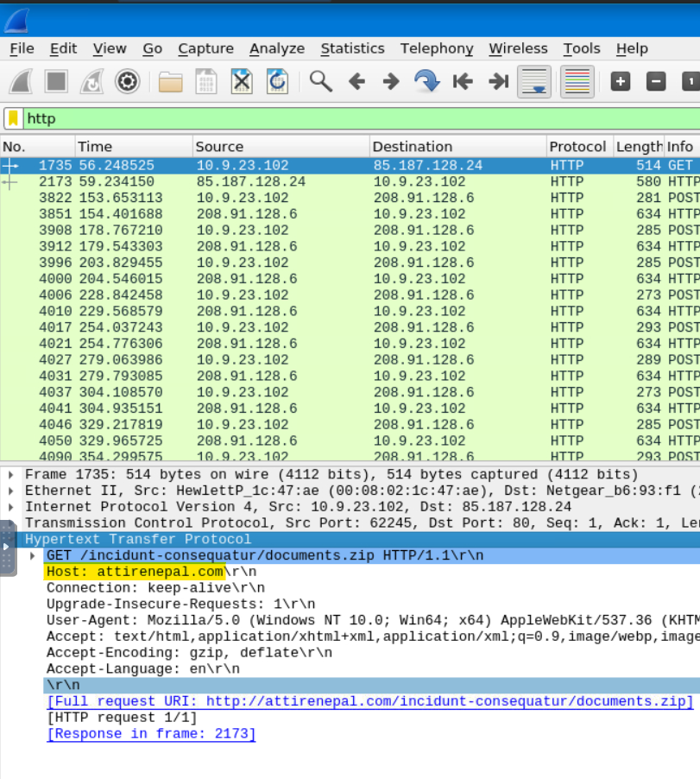Close the current capture file
The height and width of the screenshot is (779, 700).
tap(242, 82)
